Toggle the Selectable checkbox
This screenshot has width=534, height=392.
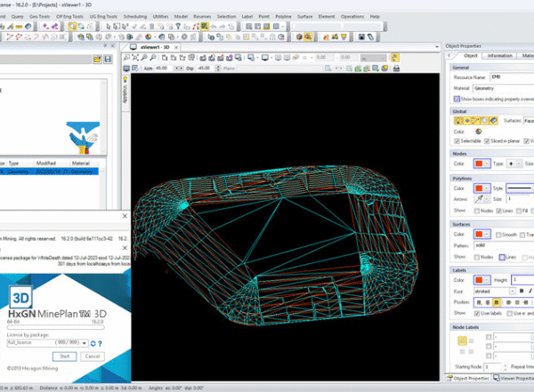(x=457, y=141)
